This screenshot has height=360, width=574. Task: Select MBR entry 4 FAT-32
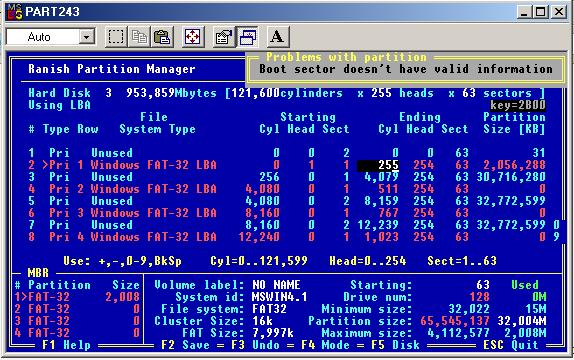click(x=77, y=333)
